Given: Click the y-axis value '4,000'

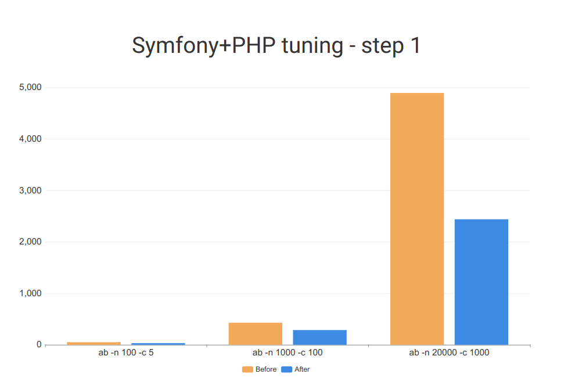Looking at the screenshot, I should click(x=30, y=139).
